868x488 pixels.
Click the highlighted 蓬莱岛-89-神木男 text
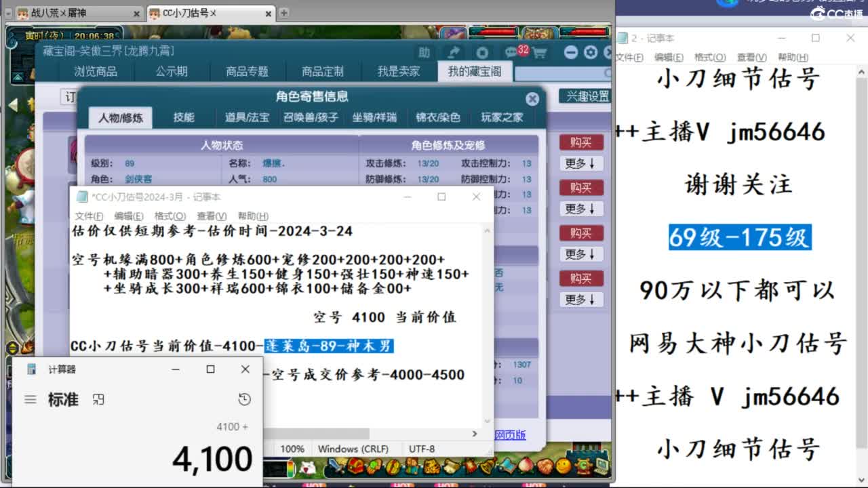coord(329,346)
